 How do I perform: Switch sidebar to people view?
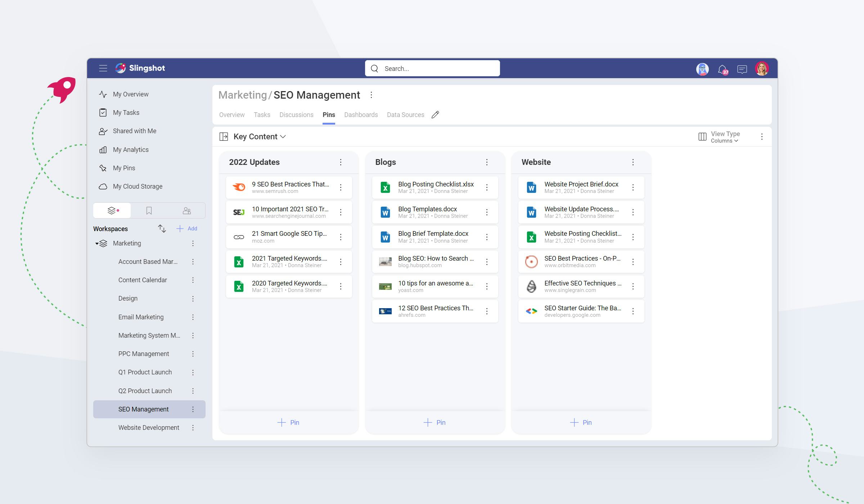click(186, 211)
